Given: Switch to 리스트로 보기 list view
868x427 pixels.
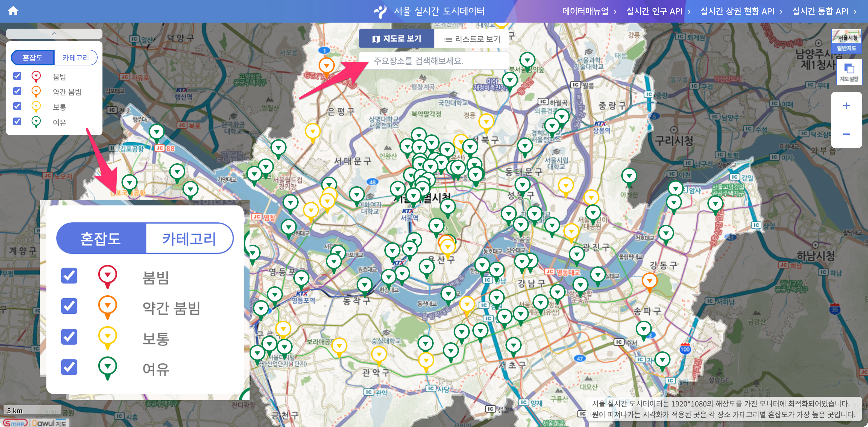Looking at the screenshot, I should coord(472,39).
